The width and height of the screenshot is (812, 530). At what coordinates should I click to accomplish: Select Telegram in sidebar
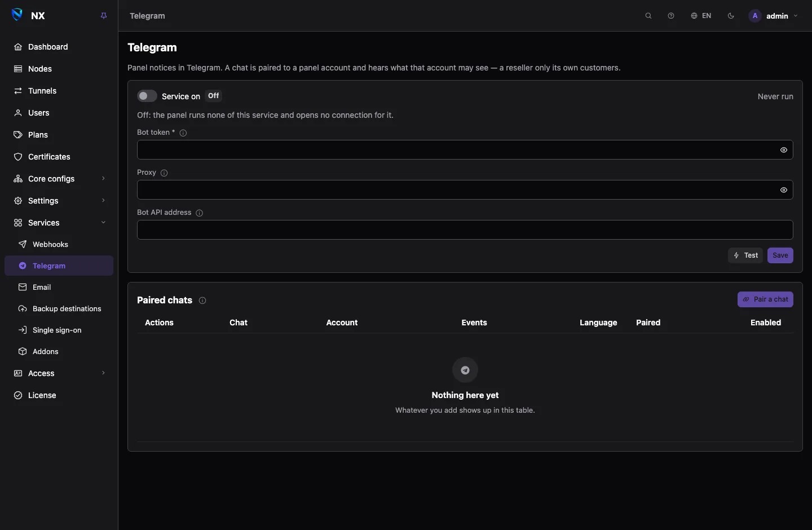(x=59, y=266)
